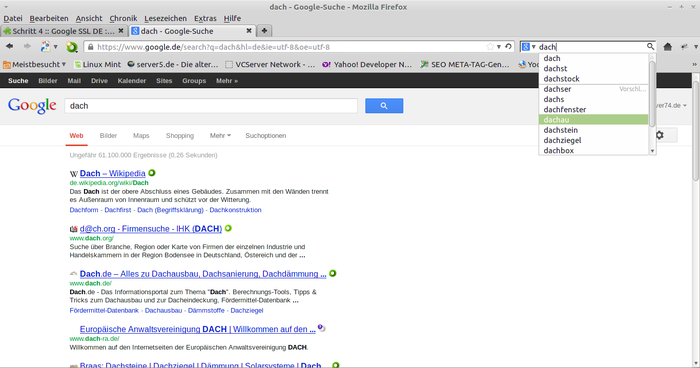Click the magnifier in browser search box
700x368 pixels.
point(650,46)
